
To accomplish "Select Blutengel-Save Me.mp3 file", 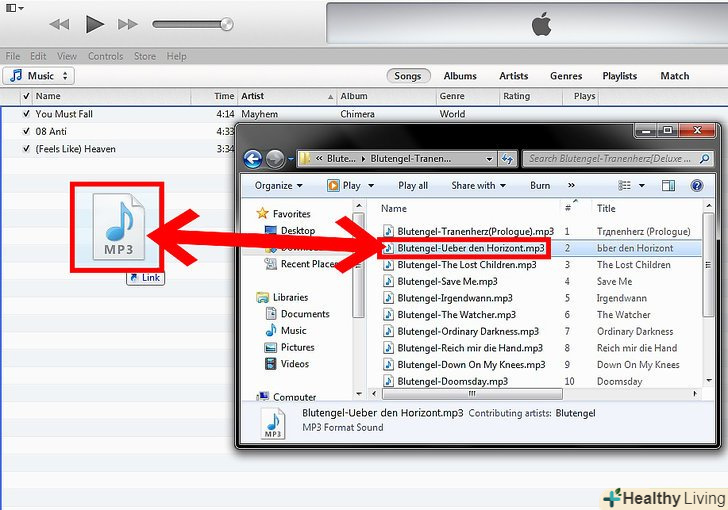I will (441, 281).
